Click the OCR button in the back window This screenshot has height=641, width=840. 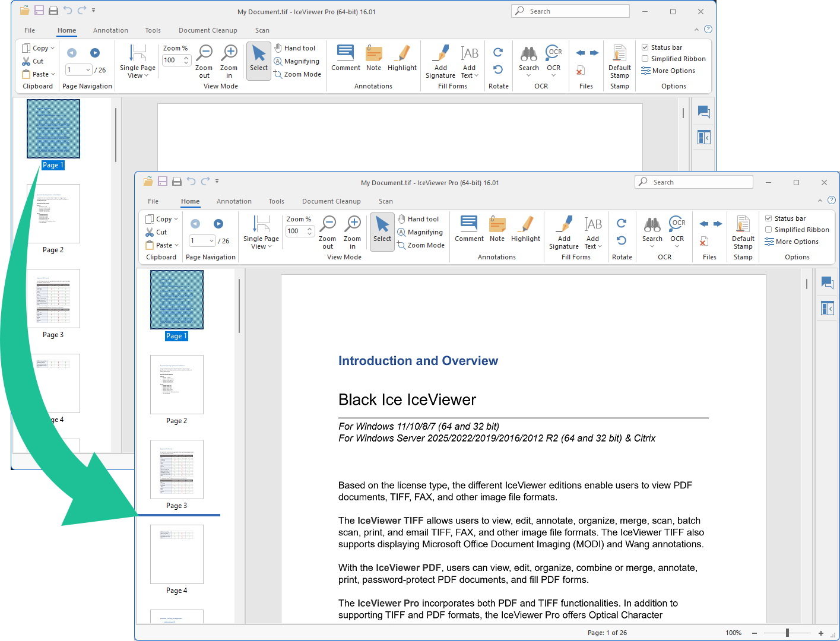[554, 61]
